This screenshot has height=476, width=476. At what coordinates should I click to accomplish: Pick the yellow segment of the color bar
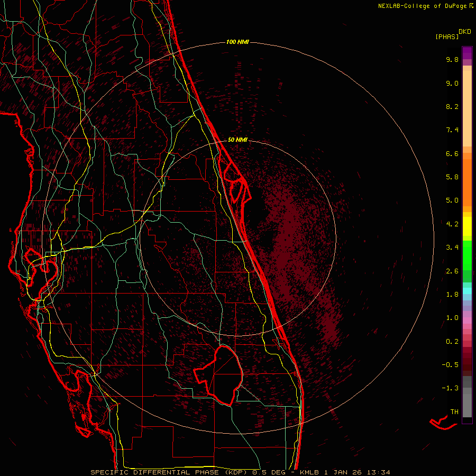467,226
